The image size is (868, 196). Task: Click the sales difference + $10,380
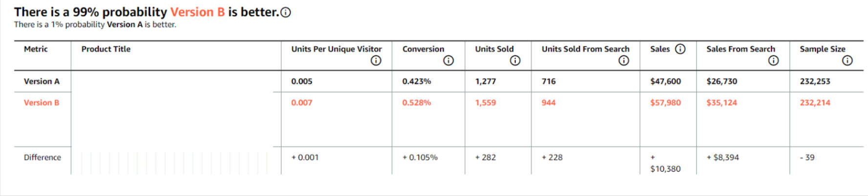tap(665, 169)
